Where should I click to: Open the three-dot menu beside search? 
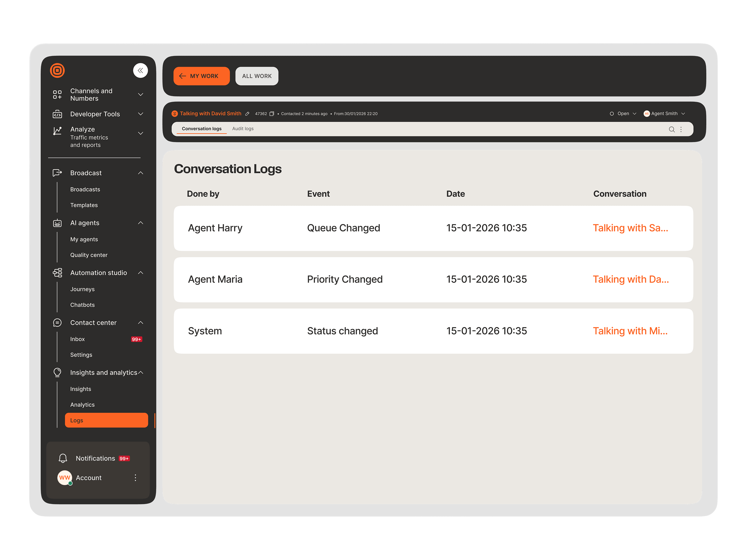pos(681,129)
